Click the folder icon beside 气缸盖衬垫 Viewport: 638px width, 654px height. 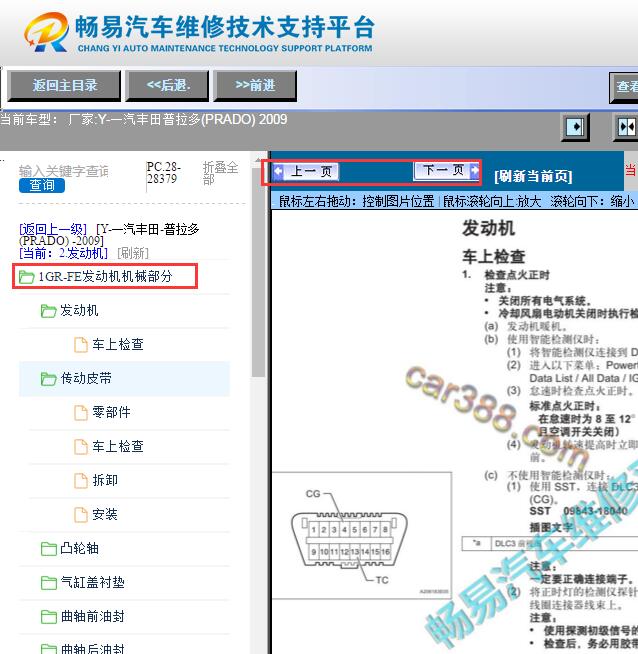[49, 583]
